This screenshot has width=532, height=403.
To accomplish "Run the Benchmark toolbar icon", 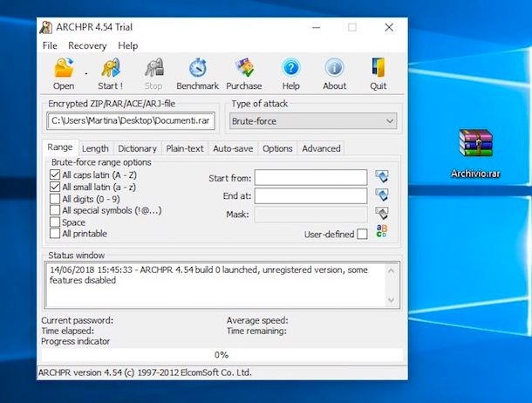I will [x=198, y=67].
